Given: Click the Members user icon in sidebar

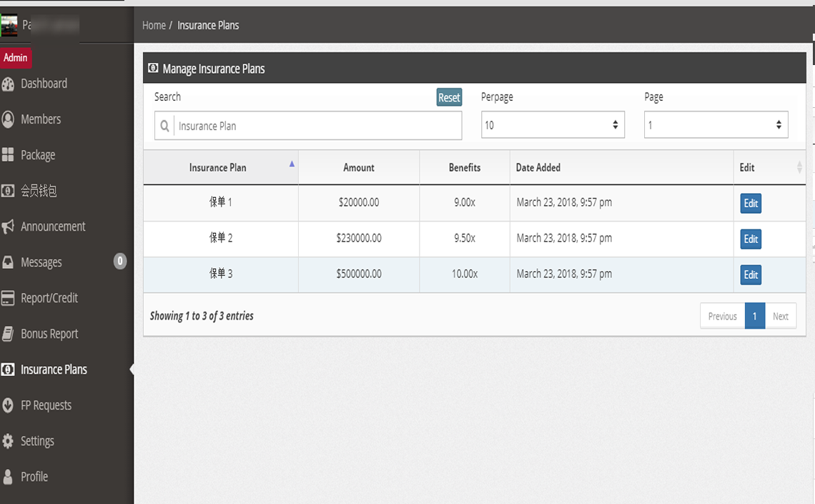Looking at the screenshot, I should (x=8, y=119).
